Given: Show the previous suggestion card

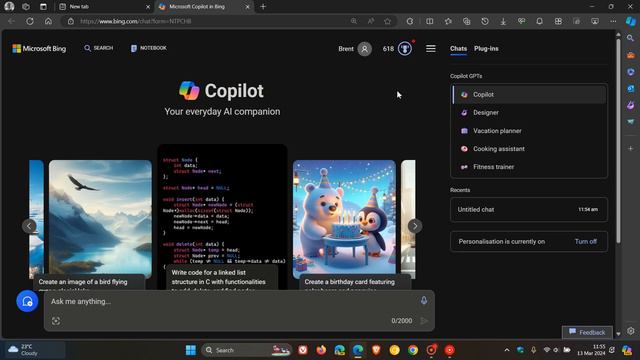Looking at the screenshot, I should pyautogui.click(x=29, y=226).
